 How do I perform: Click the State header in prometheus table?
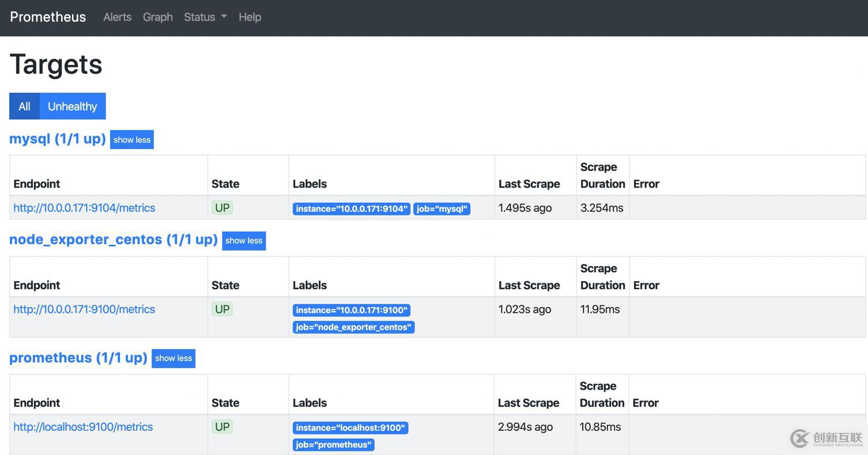coord(225,403)
